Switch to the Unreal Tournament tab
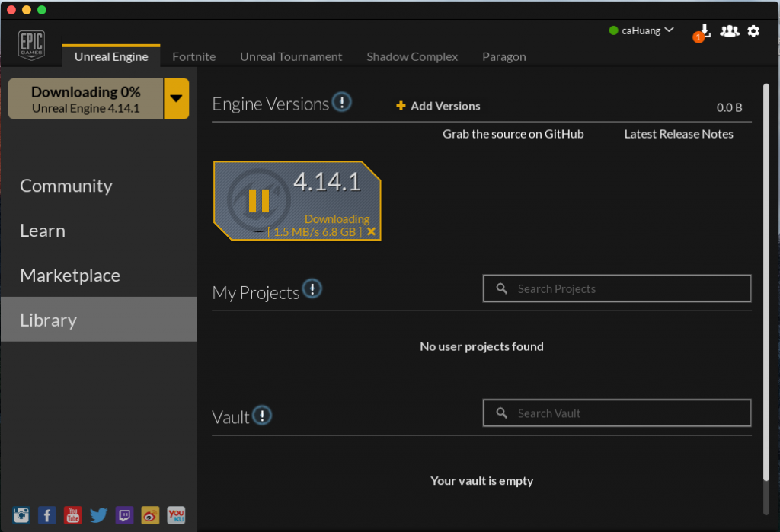The height and width of the screenshot is (532, 780). [291, 56]
